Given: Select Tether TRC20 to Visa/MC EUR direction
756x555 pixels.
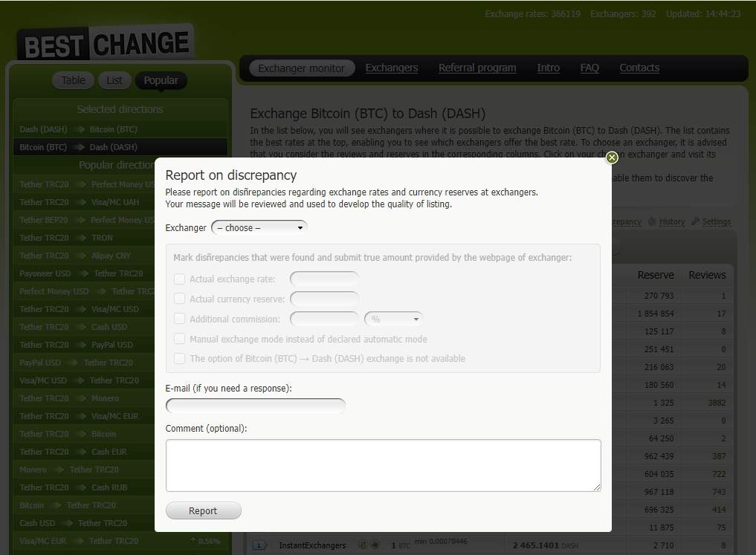Looking at the screenshot, I should 85,416.
